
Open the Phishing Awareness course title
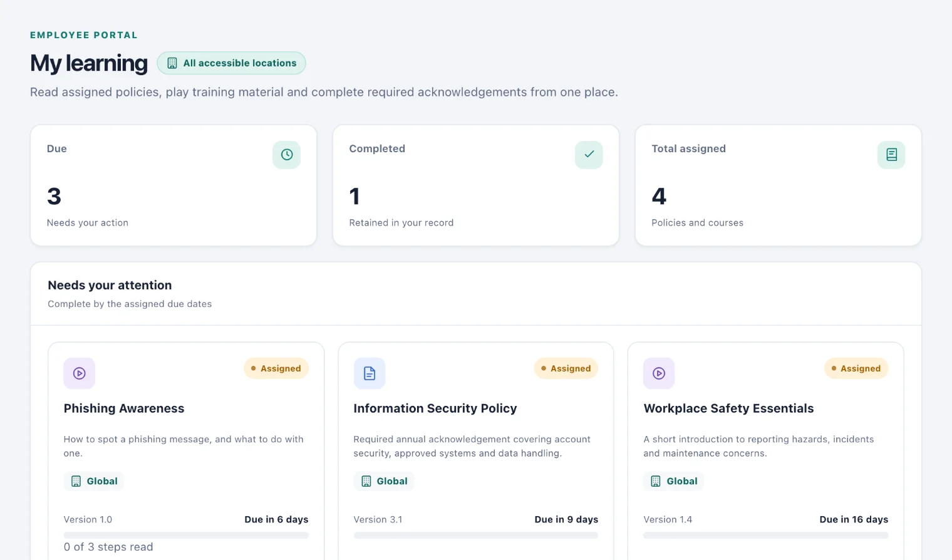point(124,408)
